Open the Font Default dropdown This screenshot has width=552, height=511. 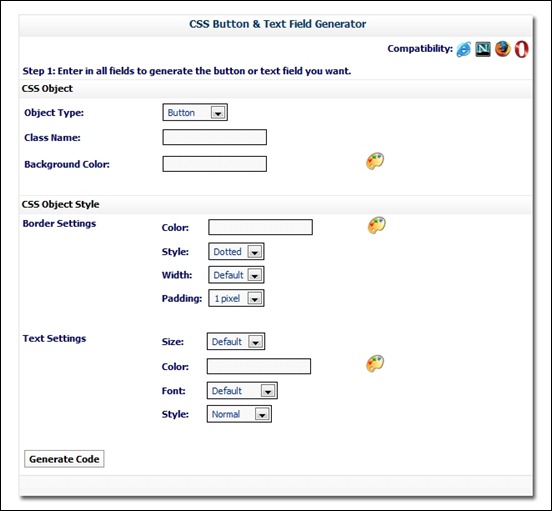[x=242, y=390]
